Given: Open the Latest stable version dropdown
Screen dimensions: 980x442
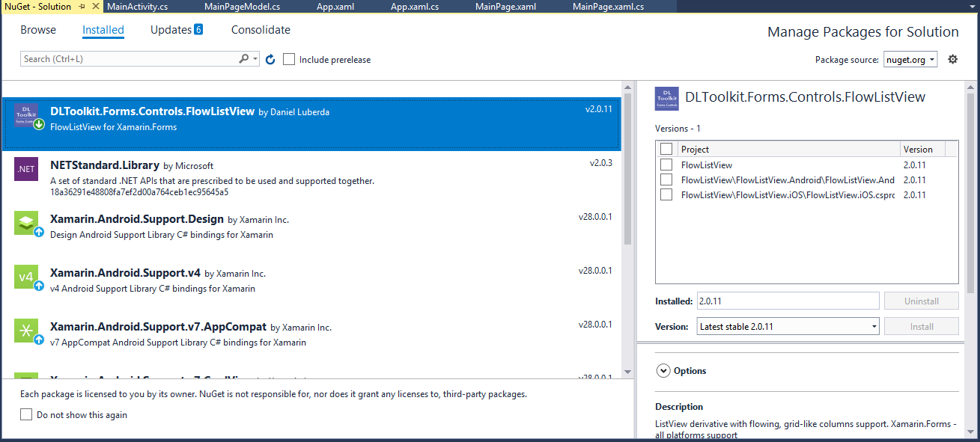Looking at the screenshot, I should pyautogui.click(x=788, y=326).
